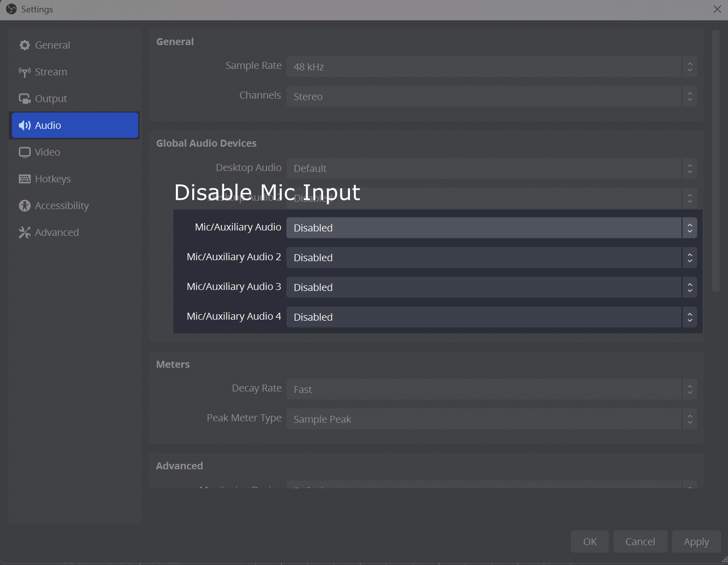Click the Stream antenna icon in sidebar
The width and height of the screenshot is (728, 565).
click(24, 71)
